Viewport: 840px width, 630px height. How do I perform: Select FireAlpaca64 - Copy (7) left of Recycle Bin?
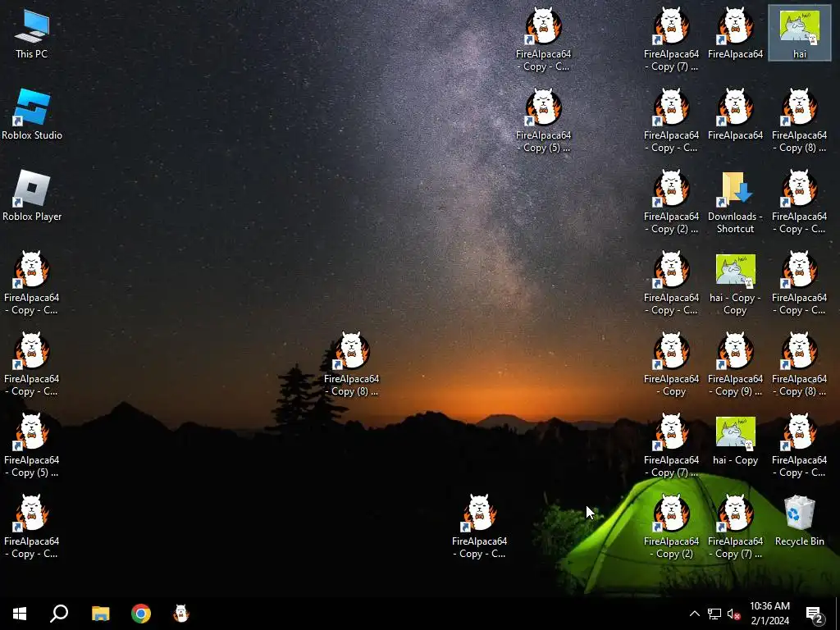point(735,527)
